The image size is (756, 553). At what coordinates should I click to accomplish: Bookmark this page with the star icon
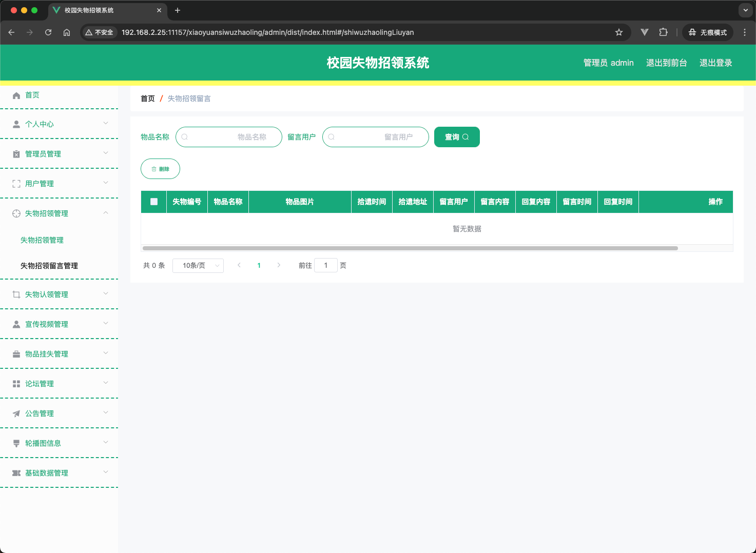619,32
